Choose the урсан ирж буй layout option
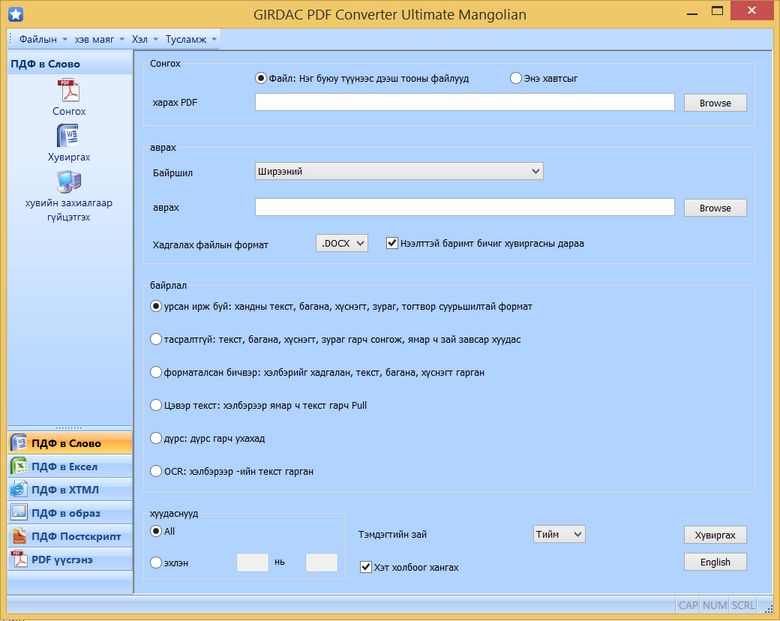 pyautogui.click(x=156, y=306)
